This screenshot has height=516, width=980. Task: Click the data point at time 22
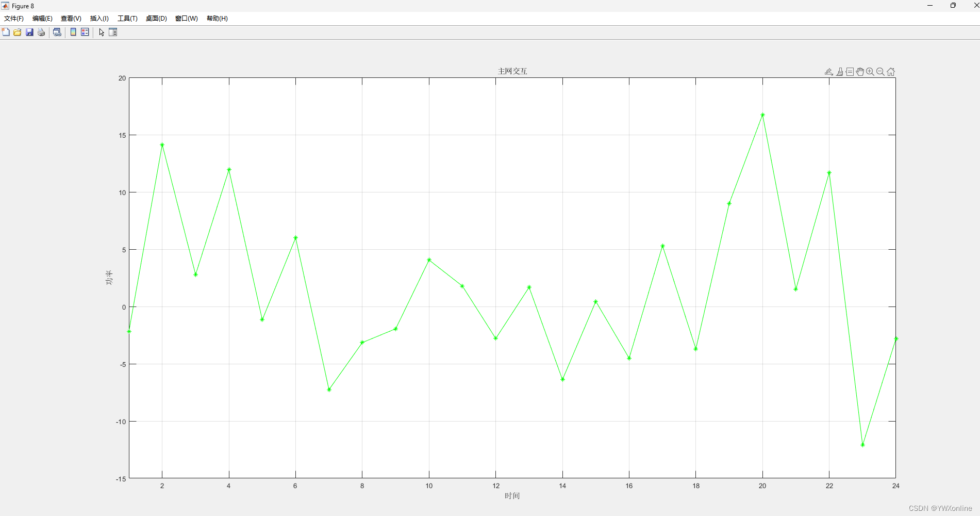[829, 173]
